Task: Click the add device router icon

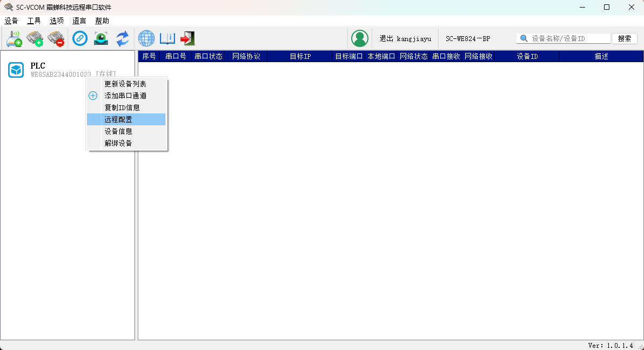Action: pyautogui.click(x=14, y=38)
